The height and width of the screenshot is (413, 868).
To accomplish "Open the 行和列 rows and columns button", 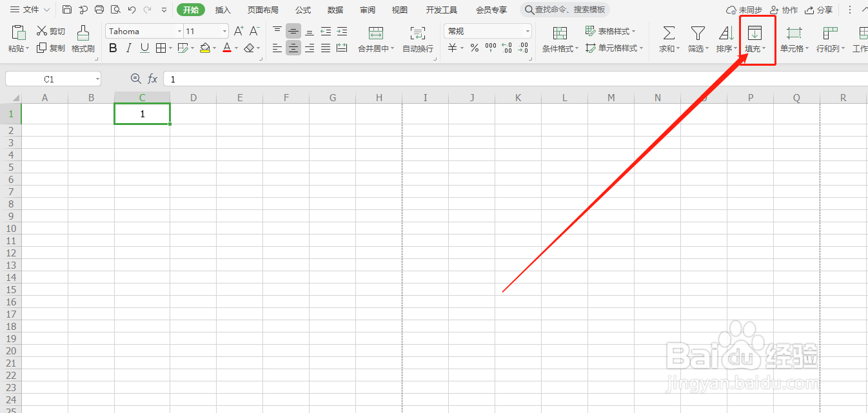I will pos(830,39).
